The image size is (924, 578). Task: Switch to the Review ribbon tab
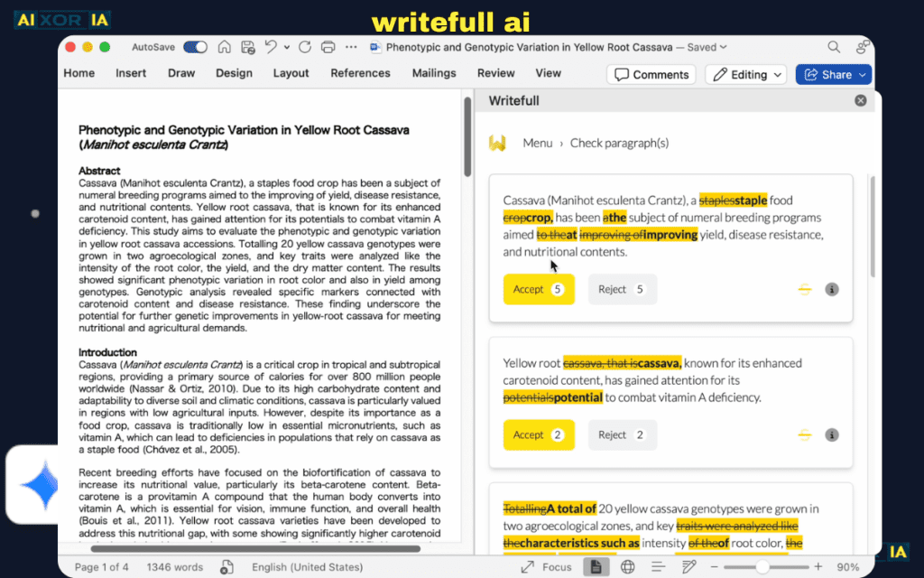[495, 73]
